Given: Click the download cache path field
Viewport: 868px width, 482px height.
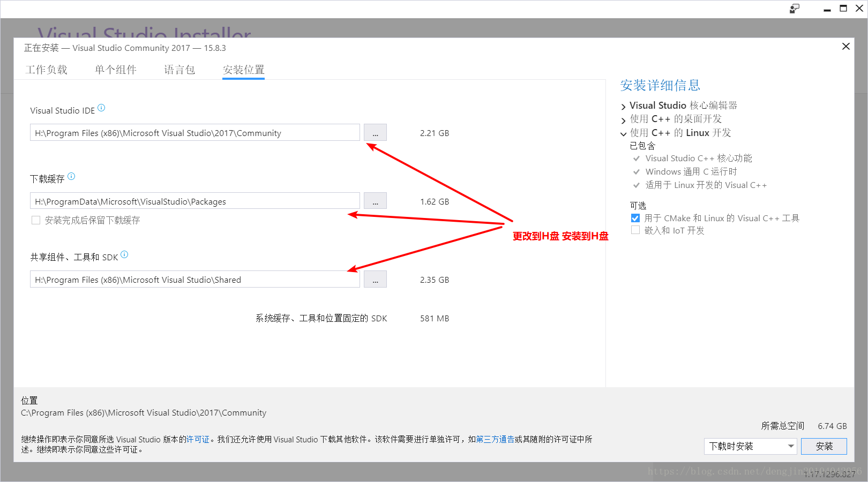Looking at the screenshot, I should click(195, 201).
